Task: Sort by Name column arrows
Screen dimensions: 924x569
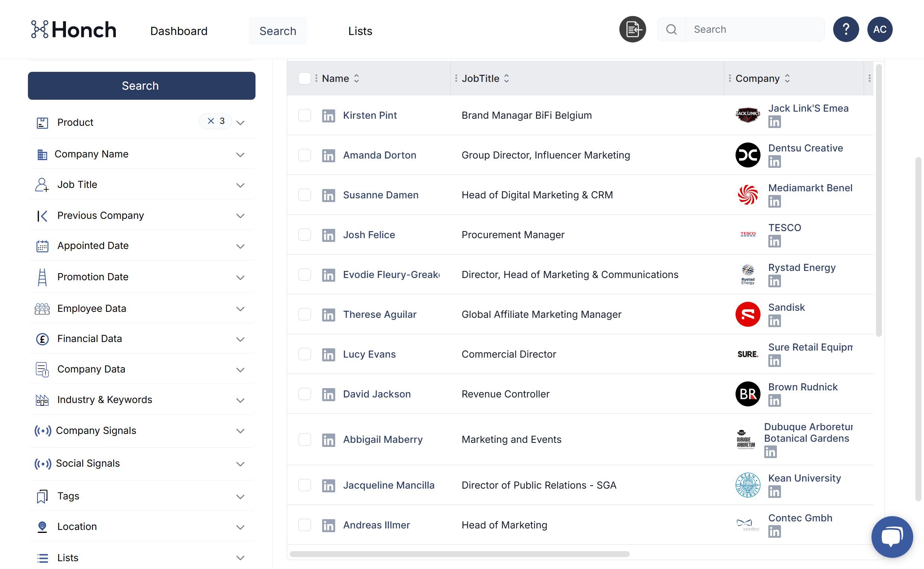Action: click(356, 78)
